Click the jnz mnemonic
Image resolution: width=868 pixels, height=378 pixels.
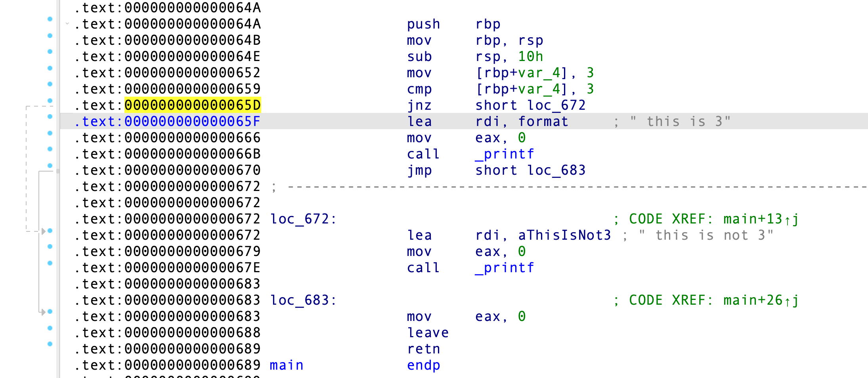419,105
